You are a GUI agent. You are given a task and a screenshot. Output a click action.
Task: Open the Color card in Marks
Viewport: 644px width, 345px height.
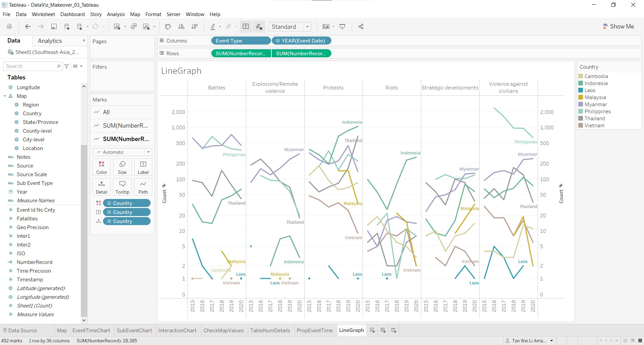click(102, 167)
